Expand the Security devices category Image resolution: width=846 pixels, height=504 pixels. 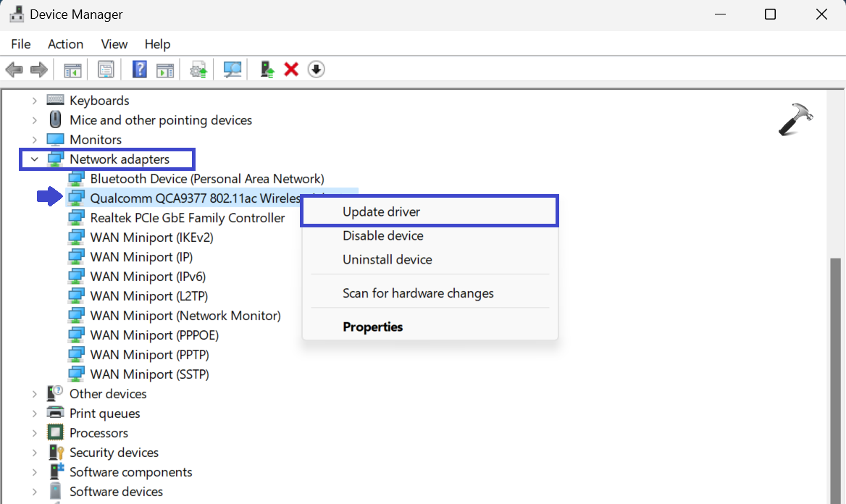34,453
